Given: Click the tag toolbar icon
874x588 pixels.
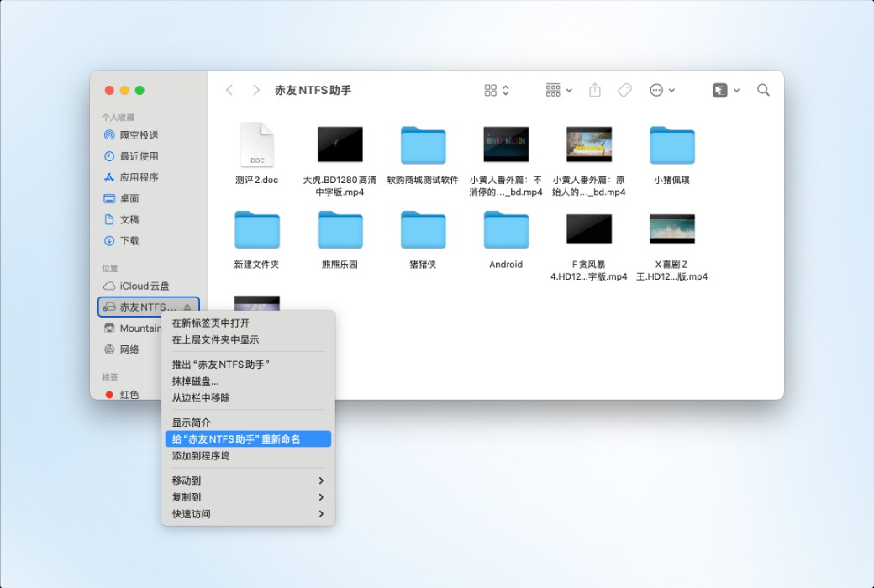Looking at the screenshot, I should 625,90.
